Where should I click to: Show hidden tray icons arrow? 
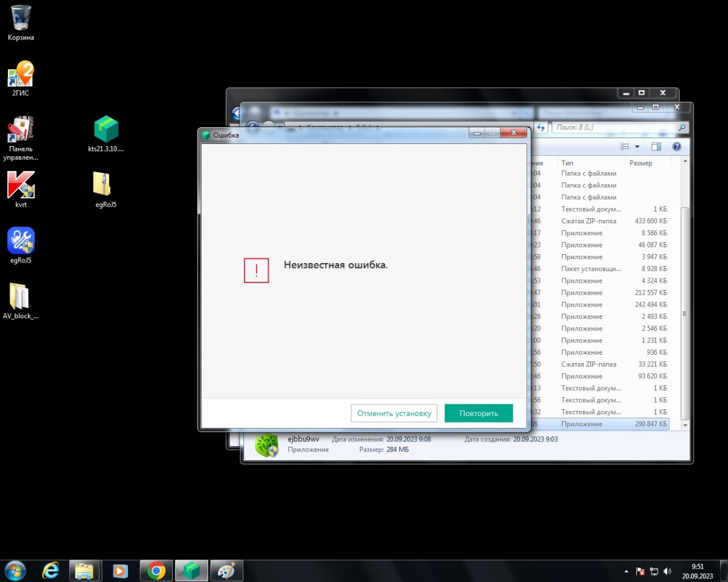[626, 571]
